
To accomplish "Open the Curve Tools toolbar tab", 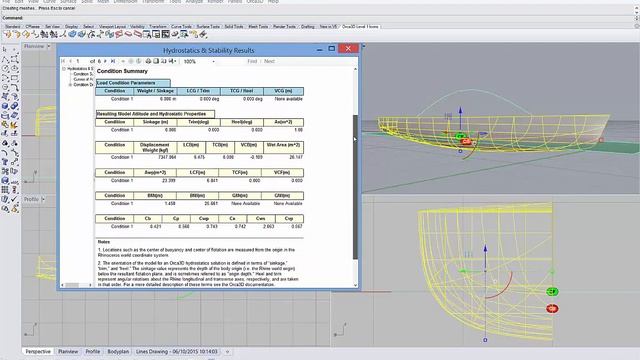I will [x=181, y=27].
